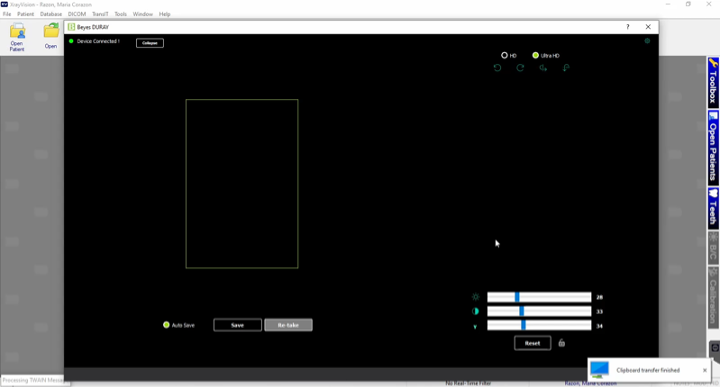The image size is (720, 388).
Task: Click the Open Patient toolbar icon
Action: [x=17, y=37]
